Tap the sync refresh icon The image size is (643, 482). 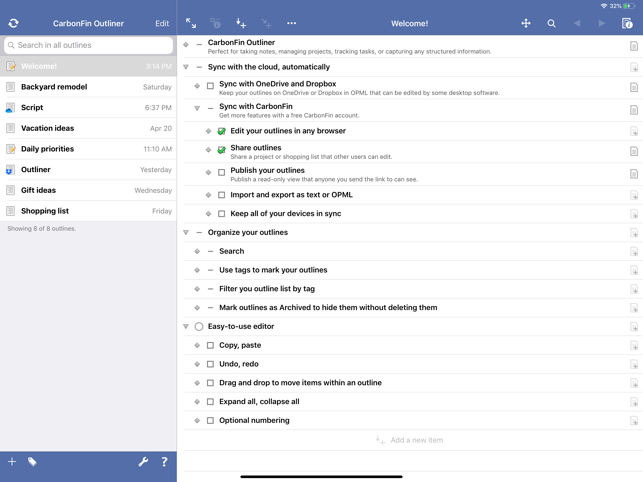(13, 23)
